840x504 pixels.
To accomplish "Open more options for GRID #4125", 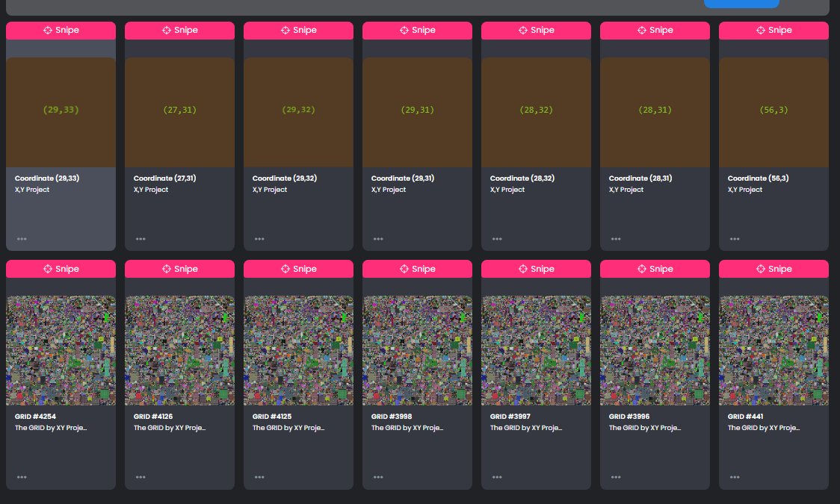I will pyautogui.click(x=260, y=477).
